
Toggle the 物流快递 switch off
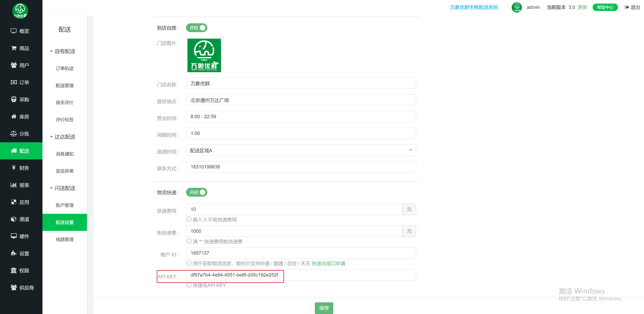197,192
